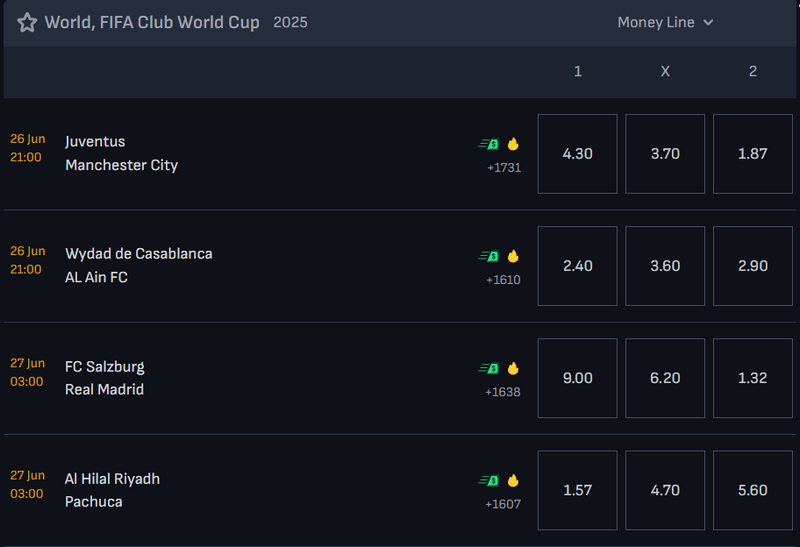Image resolution: width=800 pixels, height=547 pixels.
Task: Click the flame icon for FC Salzburg match
Action: click(513, 368)
